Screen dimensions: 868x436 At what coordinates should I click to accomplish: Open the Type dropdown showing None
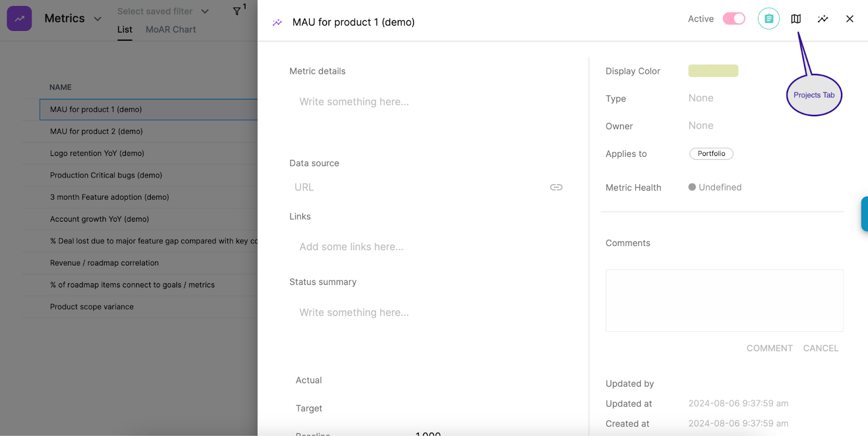tap(701, 98)
